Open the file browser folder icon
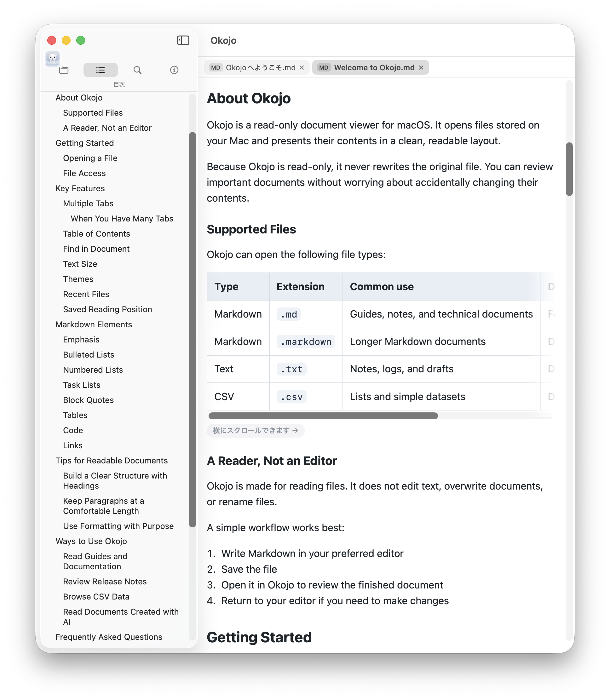The width and height of the screenshot is (610, 700). coord(64,70)
